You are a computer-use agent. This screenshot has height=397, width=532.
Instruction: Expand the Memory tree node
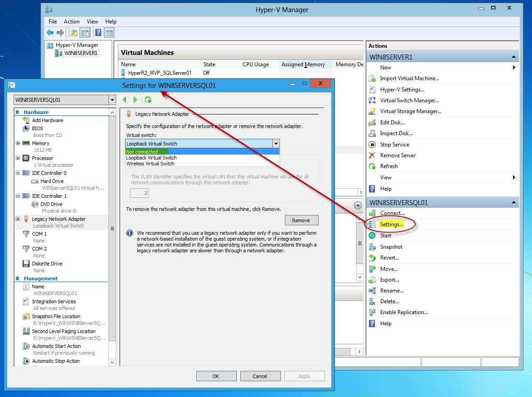click(x=18, y=143)
